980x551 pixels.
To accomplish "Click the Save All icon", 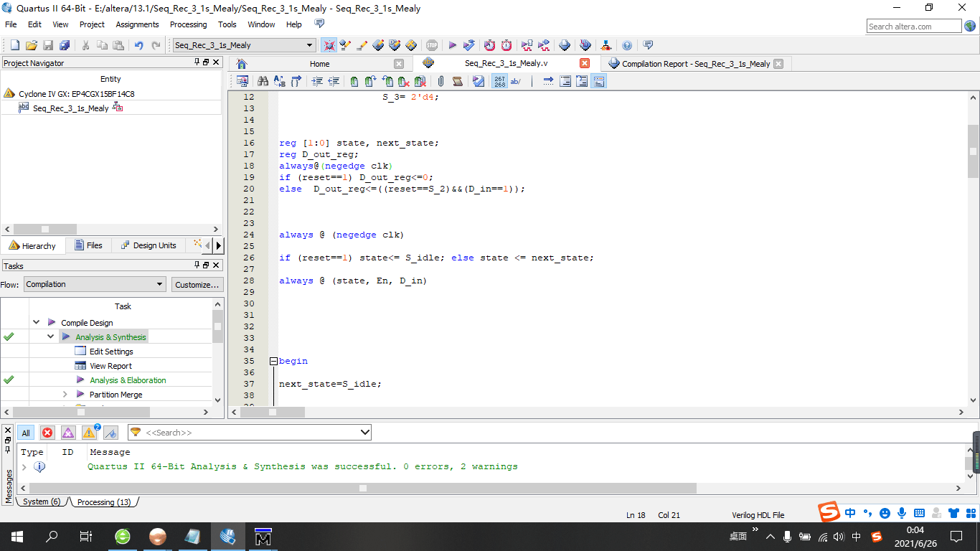I will (65, 45).
